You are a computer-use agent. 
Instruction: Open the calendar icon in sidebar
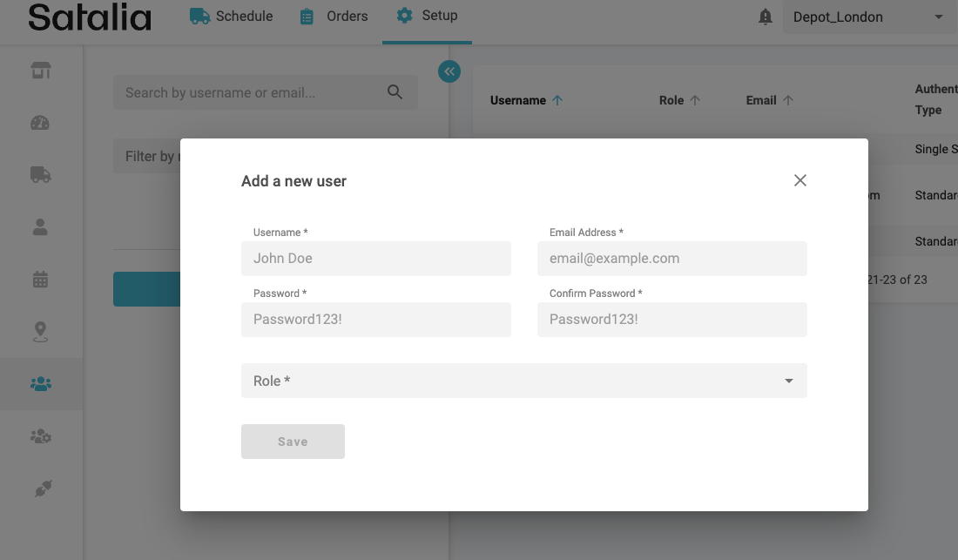tap(41, 280)
